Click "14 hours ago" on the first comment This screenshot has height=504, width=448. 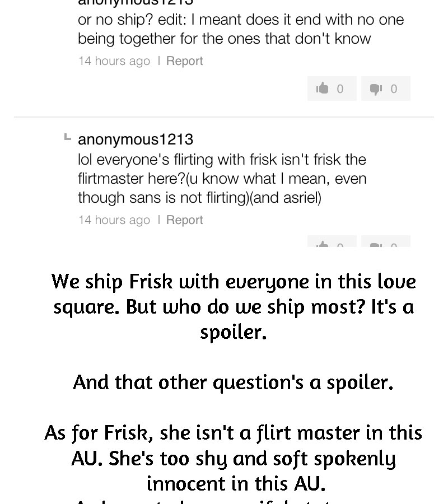click(x=114, y=60)
